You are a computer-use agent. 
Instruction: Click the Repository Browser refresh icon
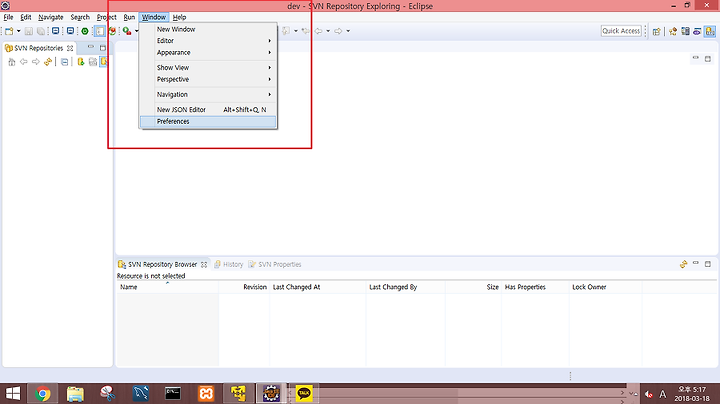(x=683, y=264)
